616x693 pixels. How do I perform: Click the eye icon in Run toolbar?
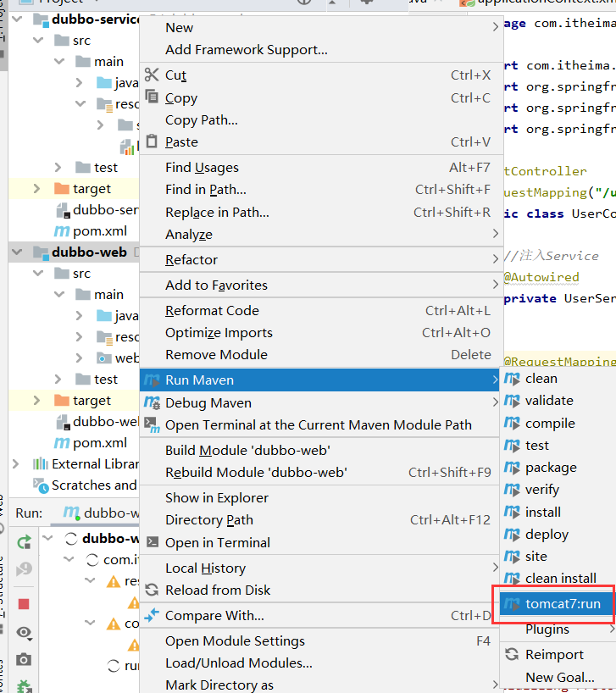(24, 633)
